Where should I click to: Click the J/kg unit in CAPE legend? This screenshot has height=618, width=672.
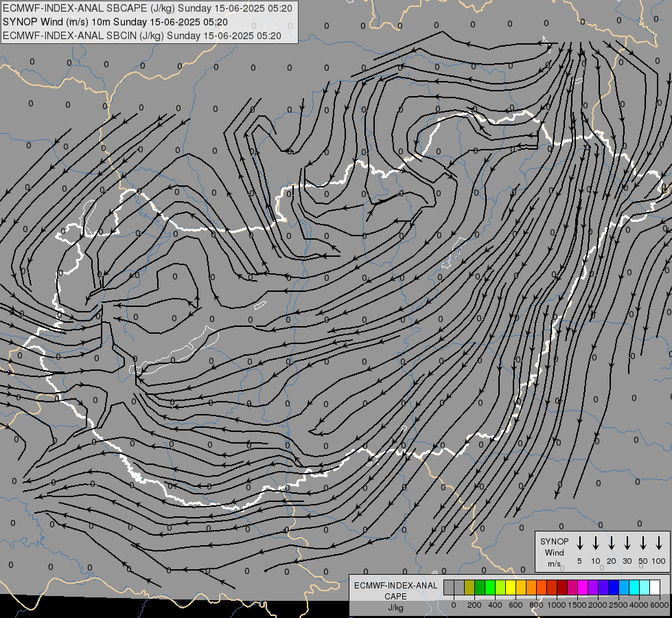click(x=395, y=608)
